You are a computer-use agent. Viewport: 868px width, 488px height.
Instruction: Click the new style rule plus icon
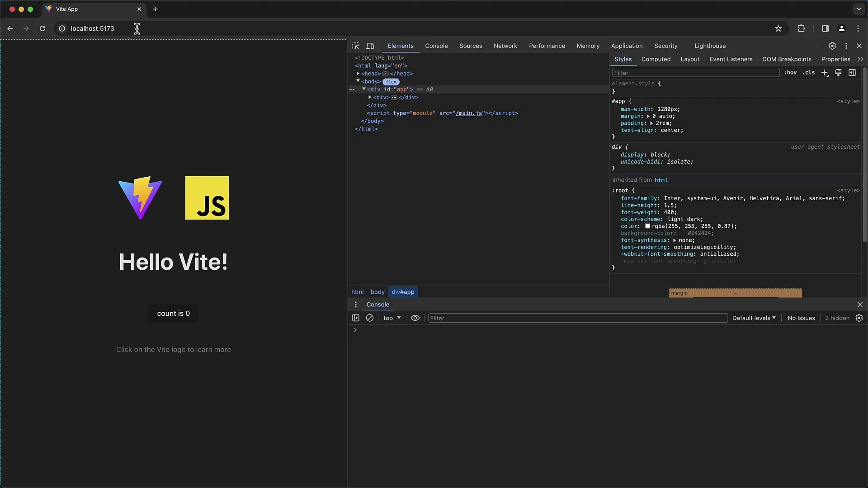pos(825,73)
